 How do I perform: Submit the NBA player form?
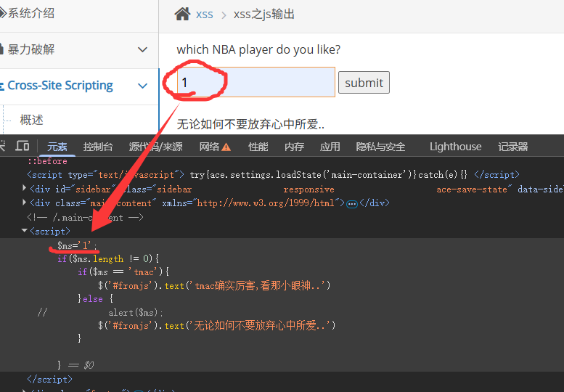(x=364, y=82)
